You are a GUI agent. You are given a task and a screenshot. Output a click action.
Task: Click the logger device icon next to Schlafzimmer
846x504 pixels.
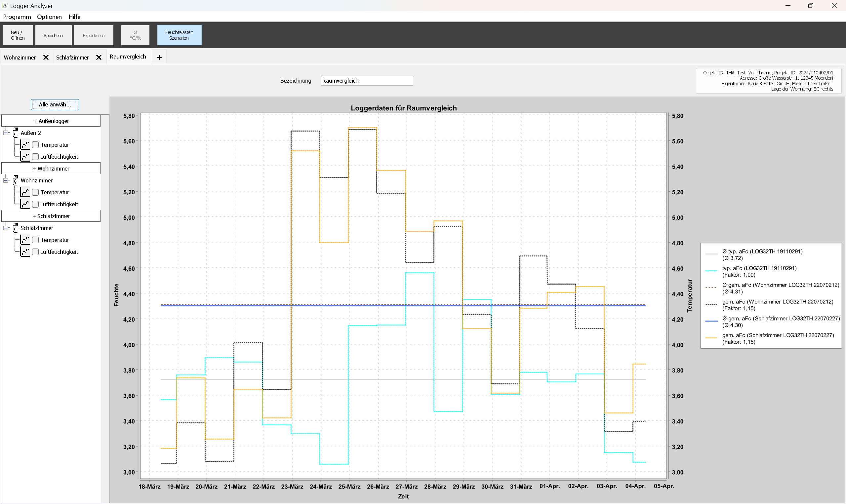(x=16, y=228)
